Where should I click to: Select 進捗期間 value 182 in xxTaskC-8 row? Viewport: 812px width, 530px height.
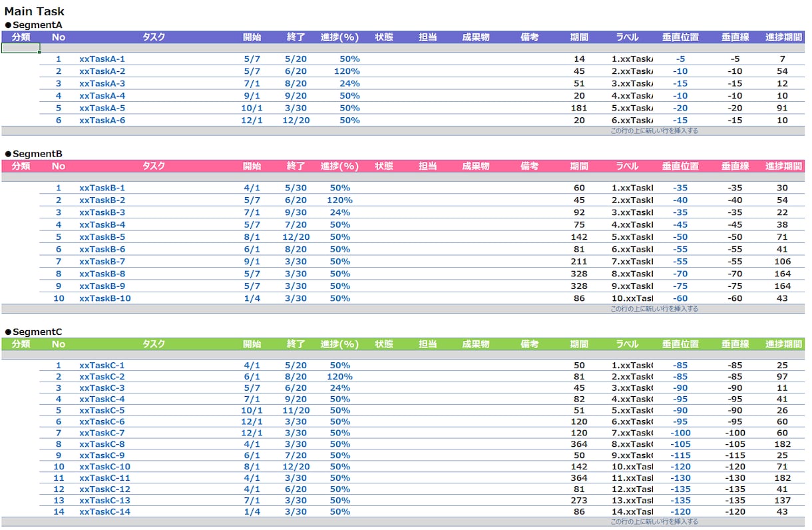click(782, 444)
